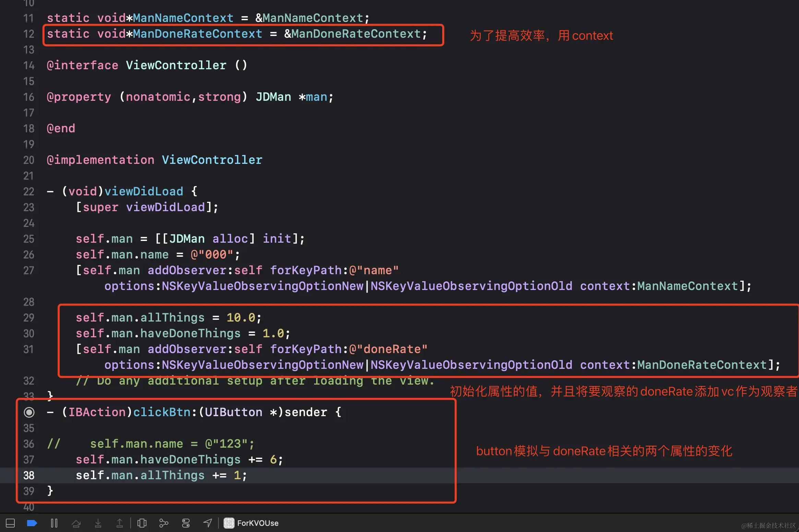Deactivate breakpoints via the blue flag
The width and height of the screenshot is (799, 532).
pos(32,523)
